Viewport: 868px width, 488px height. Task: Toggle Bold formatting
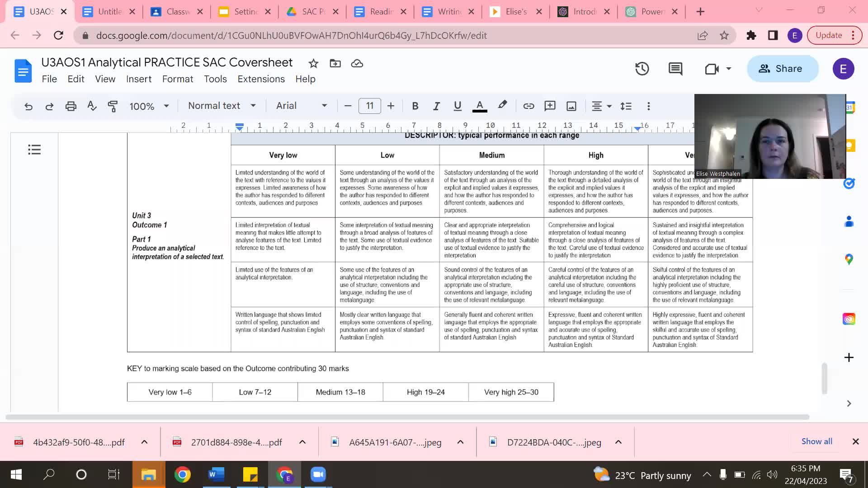click(415, 106)
